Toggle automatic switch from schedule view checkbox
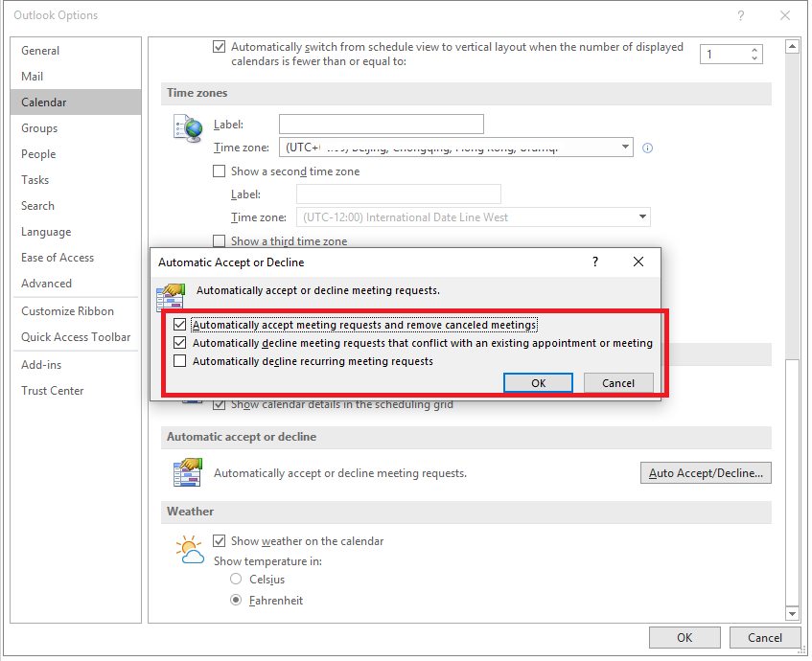This screenshot has width=812, height=661. [x=219, y=47]
